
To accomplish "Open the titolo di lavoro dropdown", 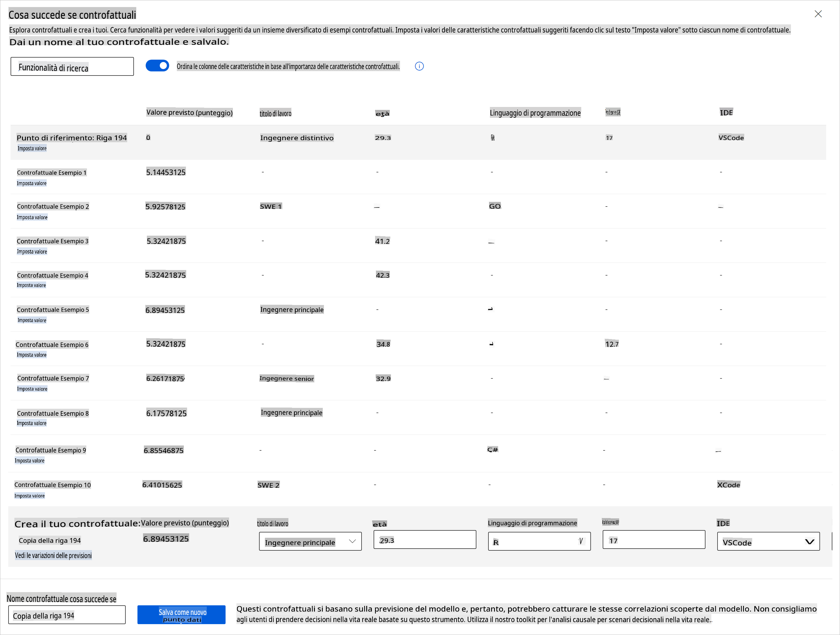I will coord(310,541).
